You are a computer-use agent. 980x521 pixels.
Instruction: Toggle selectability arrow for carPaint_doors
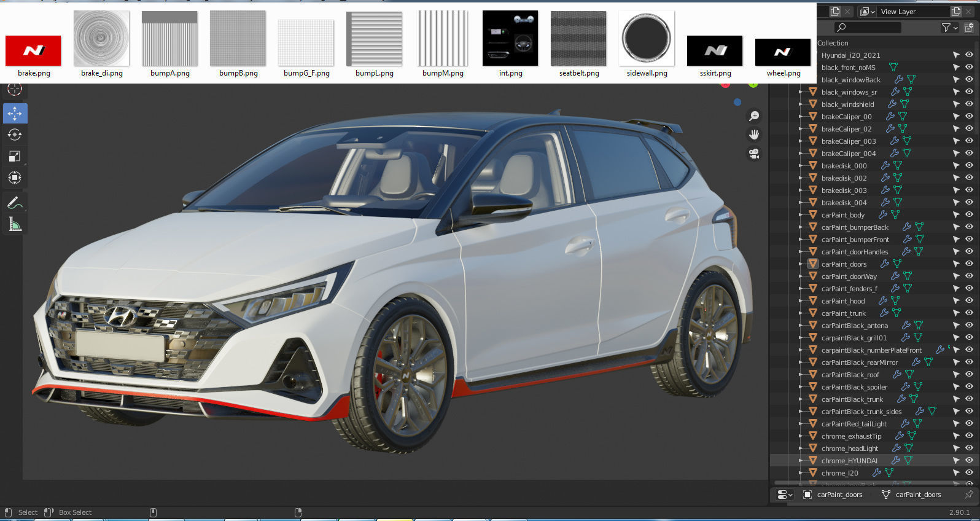[x=955, y=264]
